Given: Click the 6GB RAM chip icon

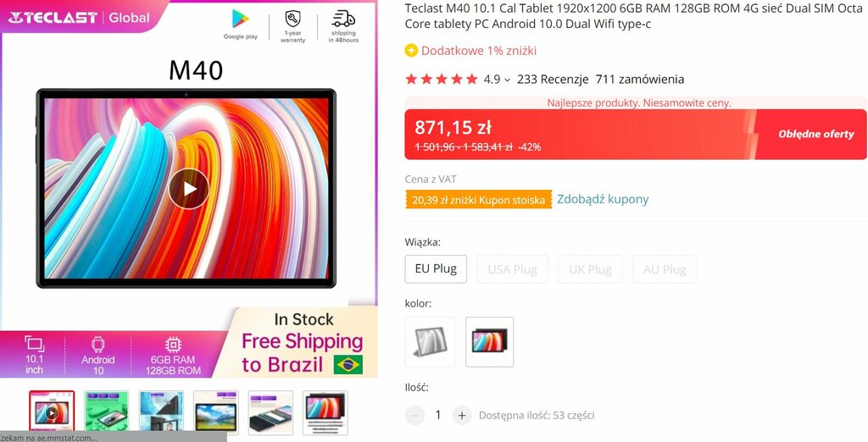Looking at the screenshot, I should [x=173, y=345].
